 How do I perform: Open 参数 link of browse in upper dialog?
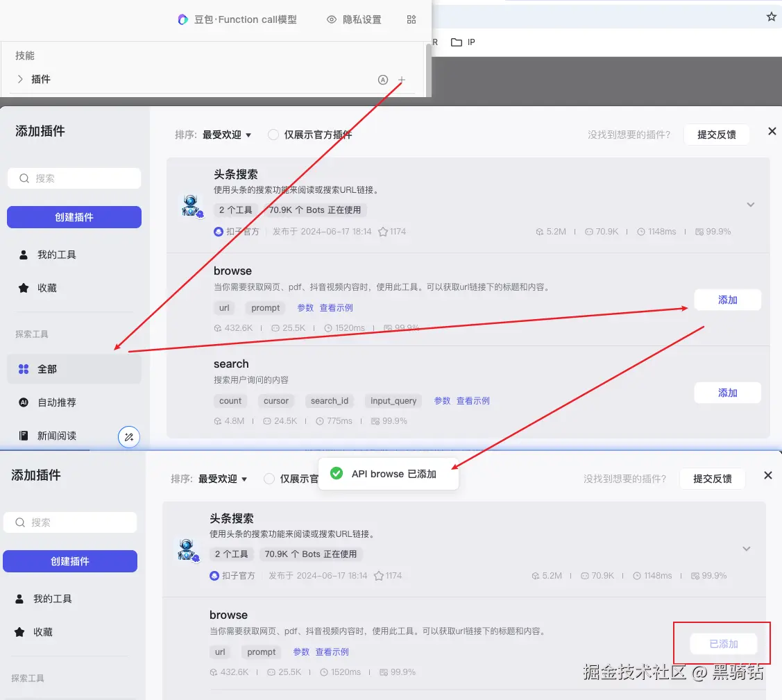pyautogui.click(x=305, y=307)
